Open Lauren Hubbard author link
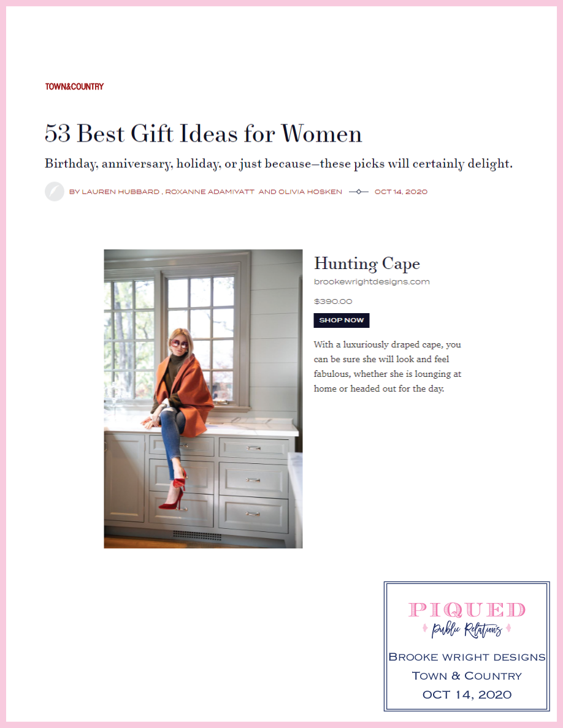Image resolution: width=563 pixels, height=728 pixels. [120, 192]
